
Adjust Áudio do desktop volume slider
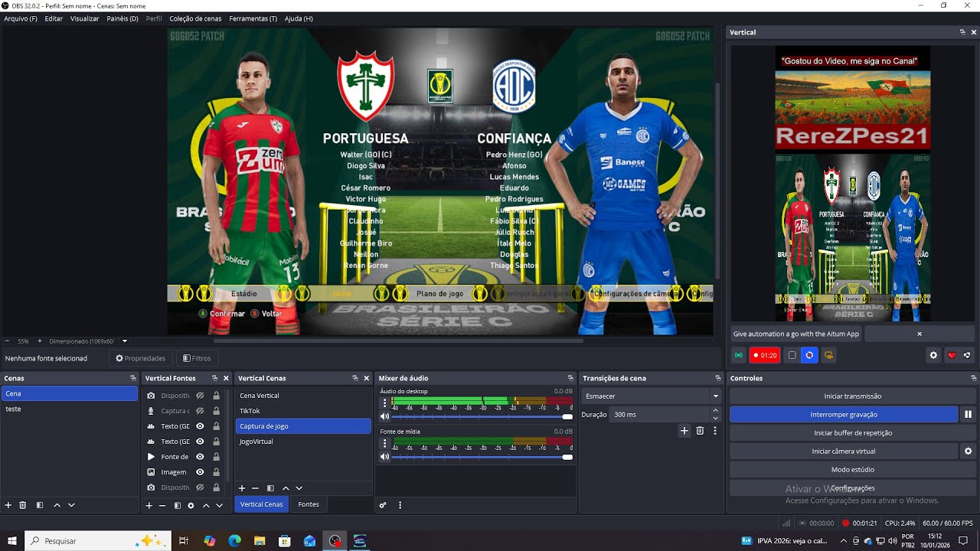tap(482, 416)
